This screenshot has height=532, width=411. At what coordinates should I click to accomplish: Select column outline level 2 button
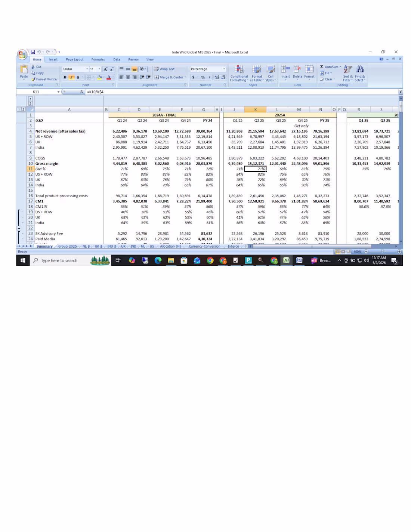click(x=31, y=103)
